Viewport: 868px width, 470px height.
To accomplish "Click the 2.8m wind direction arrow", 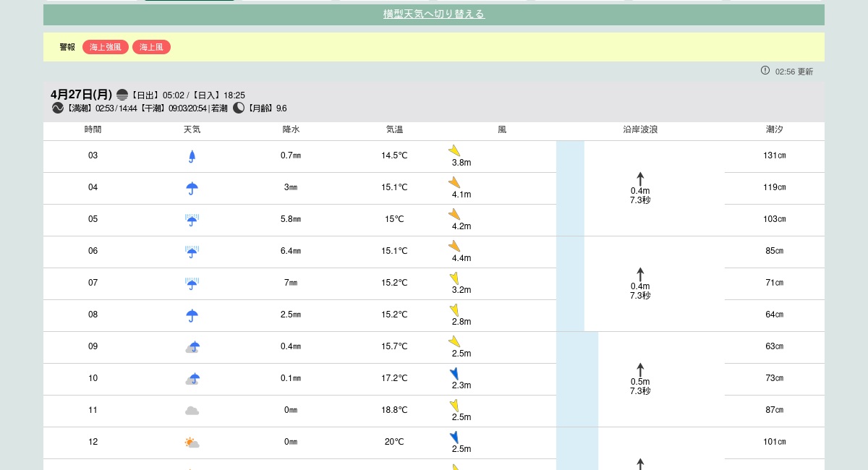I will tap(454, 310).
